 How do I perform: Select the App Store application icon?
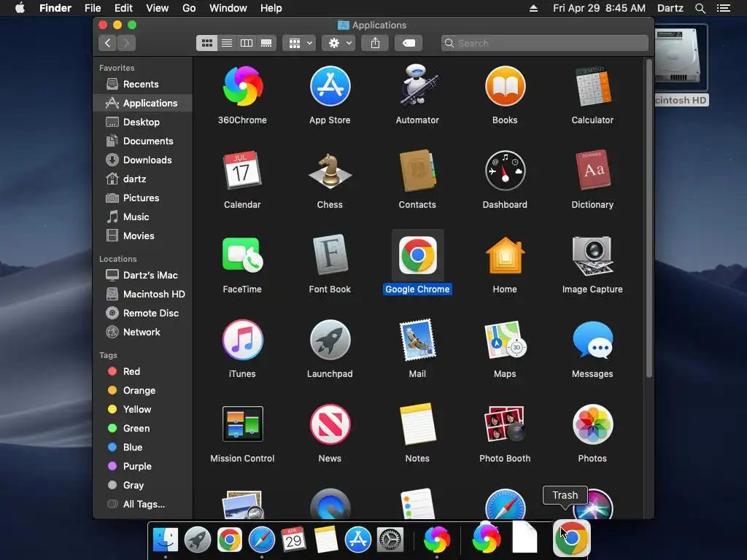[x=330, y=86]
